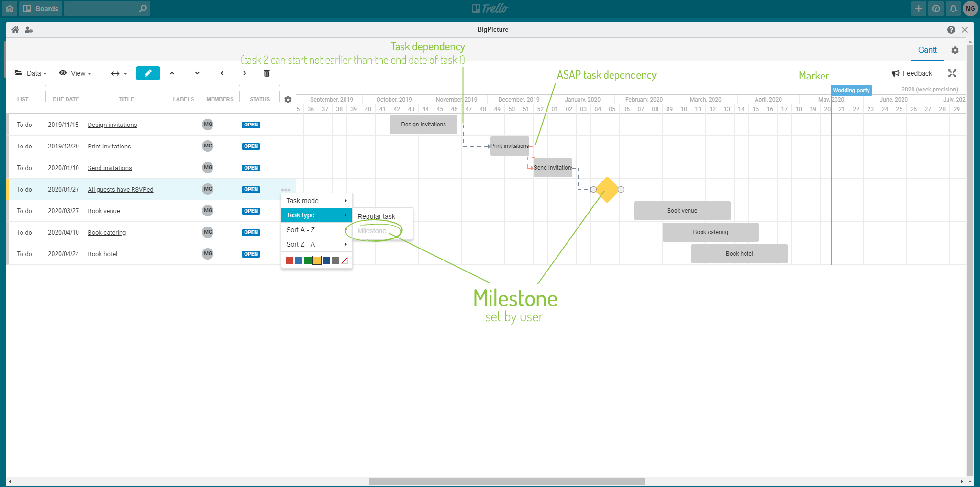The height and width of the screenshot is (487, 980).
Task: Open the BigPicture help question mark
Action: tap(951, 30)
